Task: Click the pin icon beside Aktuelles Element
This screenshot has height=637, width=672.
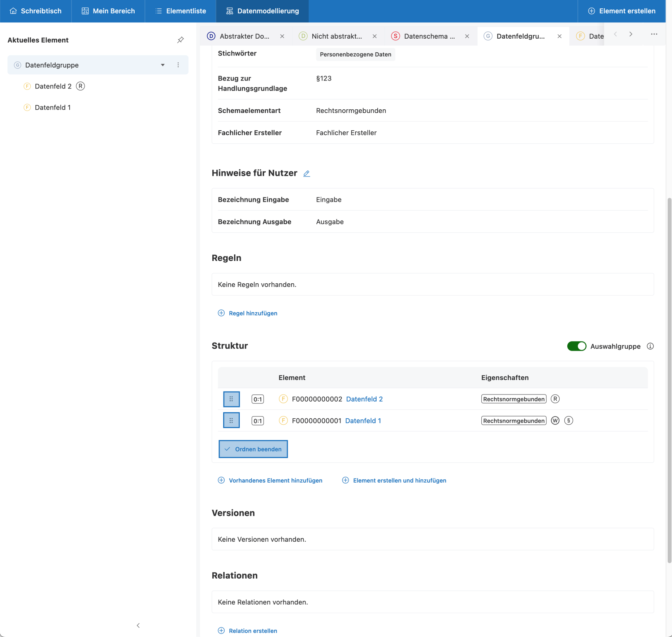Action: coord(181,40)
